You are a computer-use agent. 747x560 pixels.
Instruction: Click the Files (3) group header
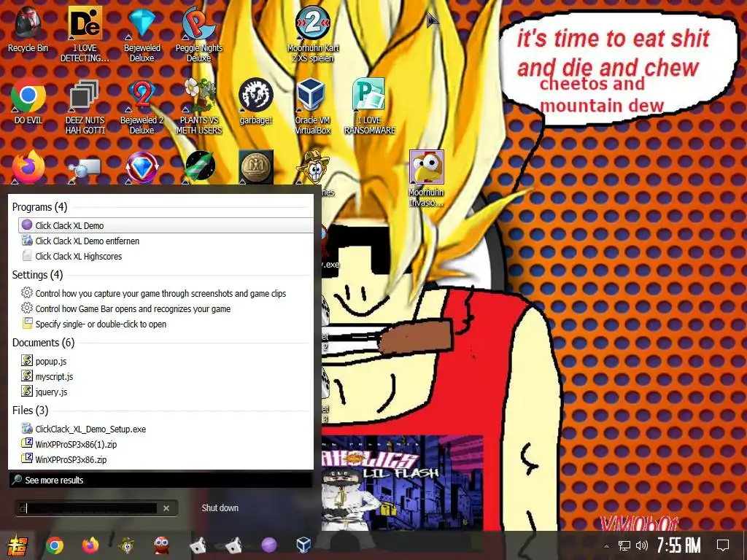pos(30,410)
